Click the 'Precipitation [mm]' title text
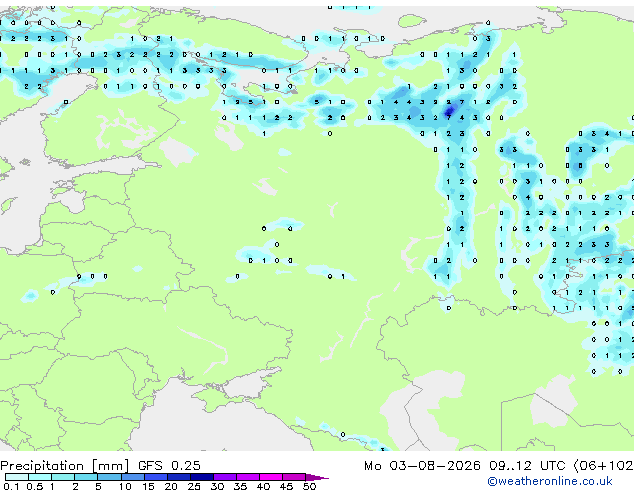Image resolution: width=634 pixels, height=490 pixels. pos(65,466)
